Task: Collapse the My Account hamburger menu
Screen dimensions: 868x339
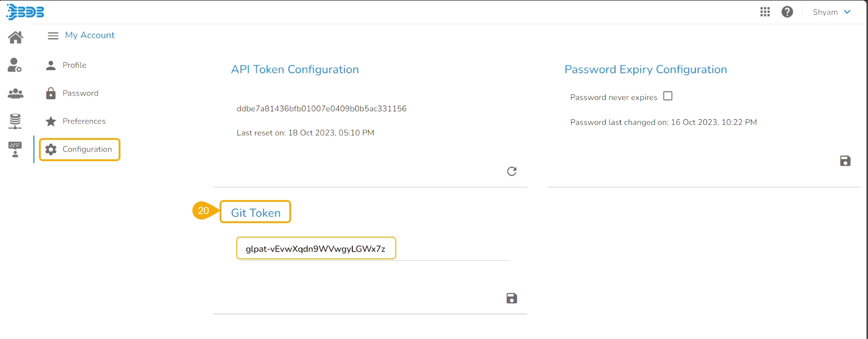Action: pos(53,36)
